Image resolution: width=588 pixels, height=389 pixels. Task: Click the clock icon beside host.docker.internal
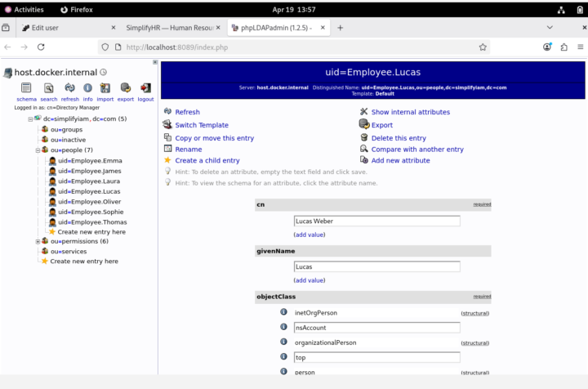[104, 72]
